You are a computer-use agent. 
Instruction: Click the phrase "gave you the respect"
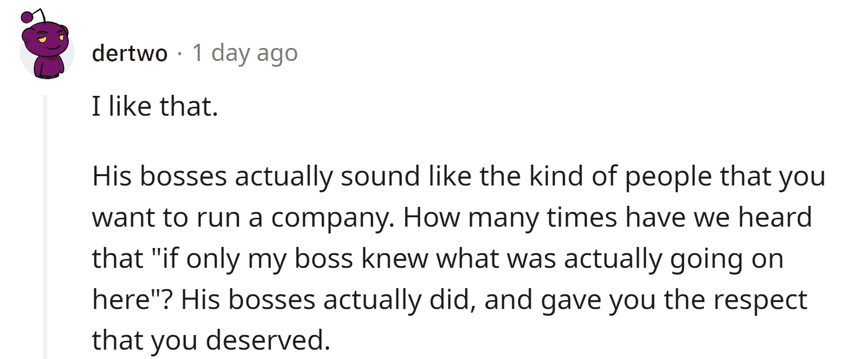[674, 300]
